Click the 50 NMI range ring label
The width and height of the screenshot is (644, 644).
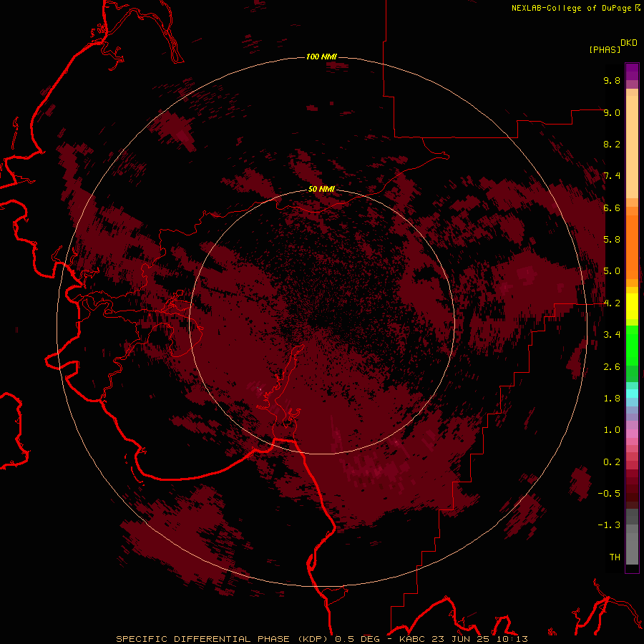tap(321, 189)
